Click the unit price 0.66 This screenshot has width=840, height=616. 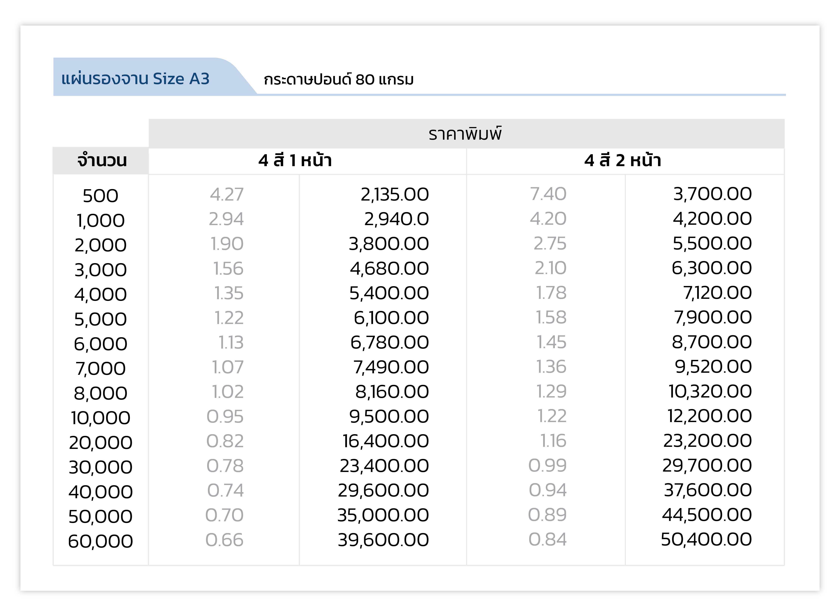click(x=225, y=540)
